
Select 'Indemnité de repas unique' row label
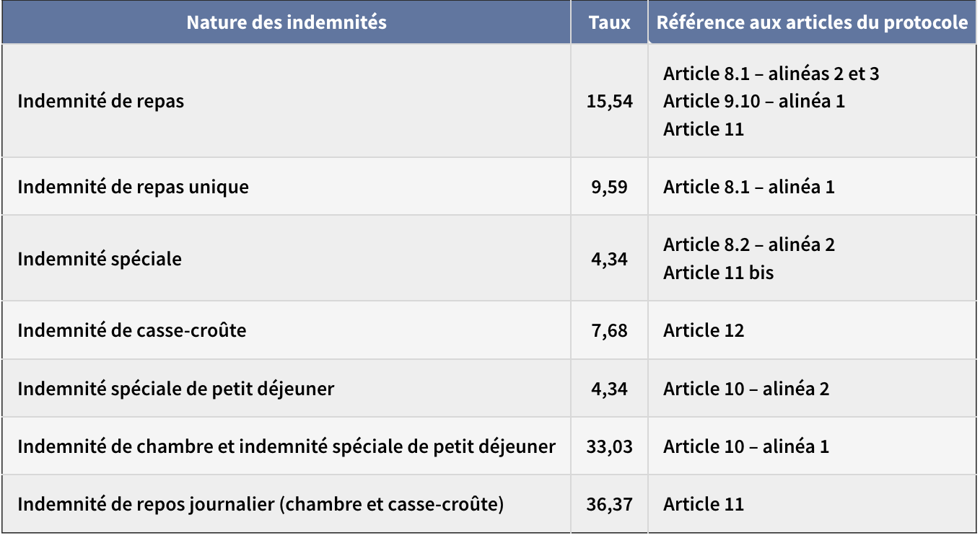[x=133, y=187]
